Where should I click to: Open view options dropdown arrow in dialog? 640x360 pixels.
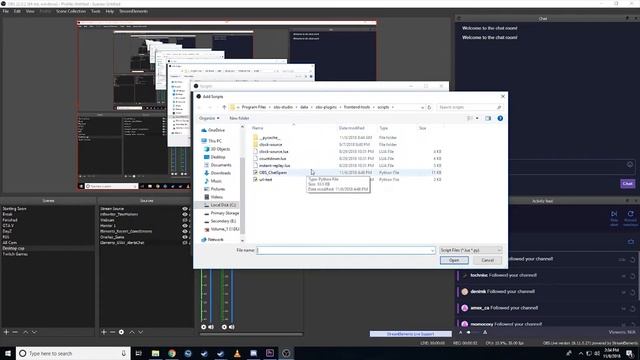tap(477, 118)
